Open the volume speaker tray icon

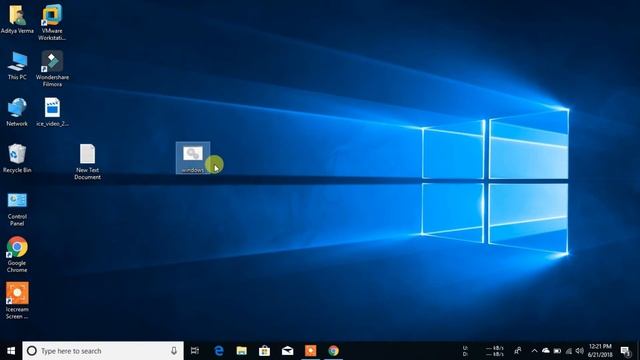[580, 351]
